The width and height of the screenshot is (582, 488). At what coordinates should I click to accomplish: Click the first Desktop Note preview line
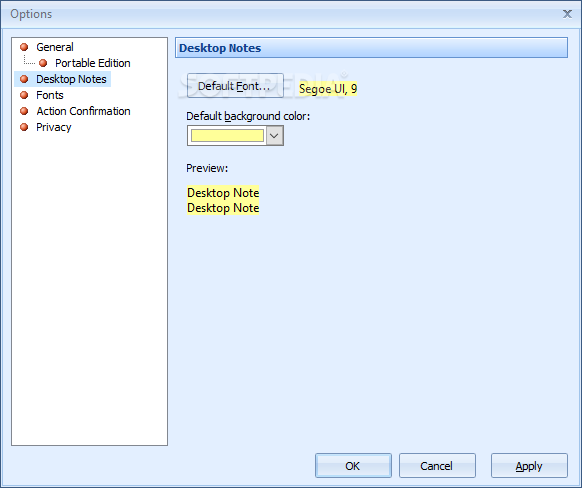pyautogui.click(x=223, y=193)
